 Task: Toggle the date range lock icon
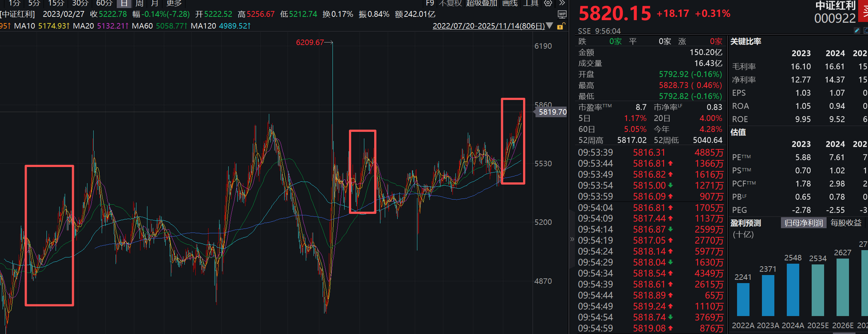tap(560, 26)
